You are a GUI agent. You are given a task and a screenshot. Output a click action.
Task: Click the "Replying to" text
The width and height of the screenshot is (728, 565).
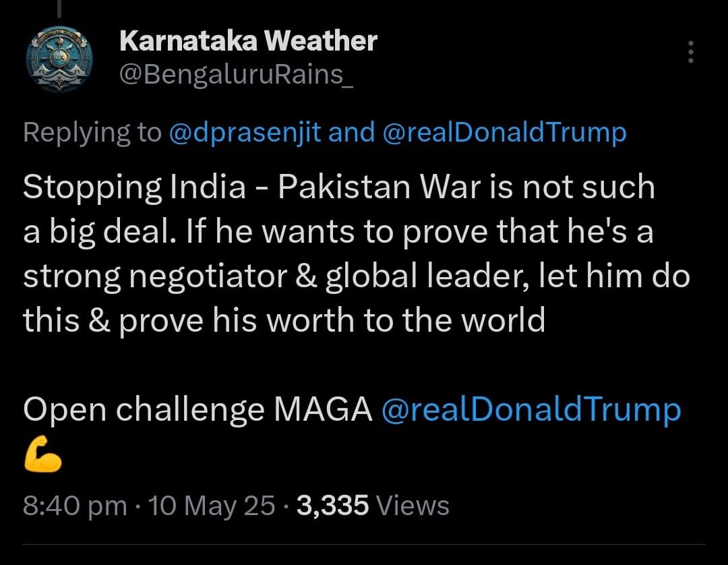click(92, 133)
